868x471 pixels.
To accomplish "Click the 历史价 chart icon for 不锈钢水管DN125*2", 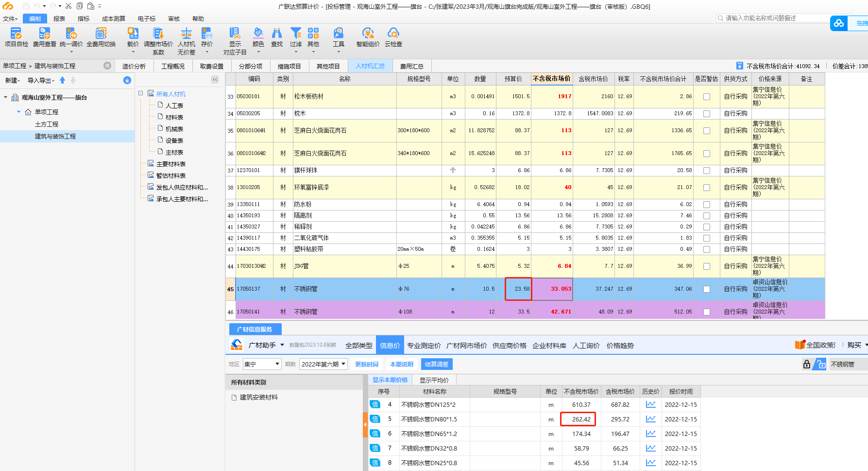I will (x=651, y=404).
